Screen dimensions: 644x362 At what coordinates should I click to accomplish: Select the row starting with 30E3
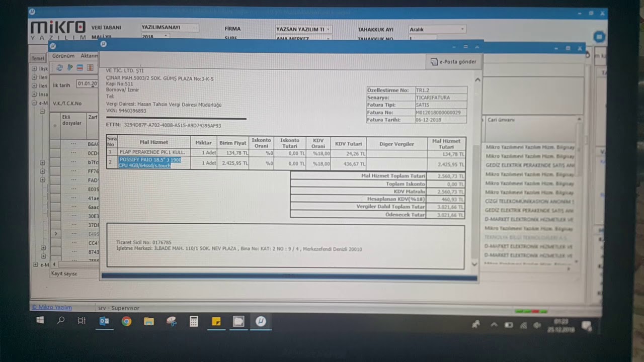point(73,216)
